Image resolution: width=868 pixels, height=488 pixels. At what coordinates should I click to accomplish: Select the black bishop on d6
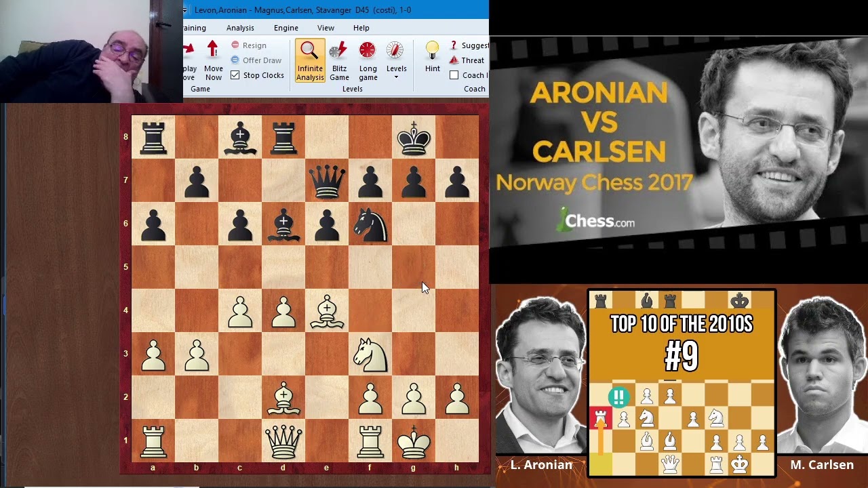click(283, 224)
